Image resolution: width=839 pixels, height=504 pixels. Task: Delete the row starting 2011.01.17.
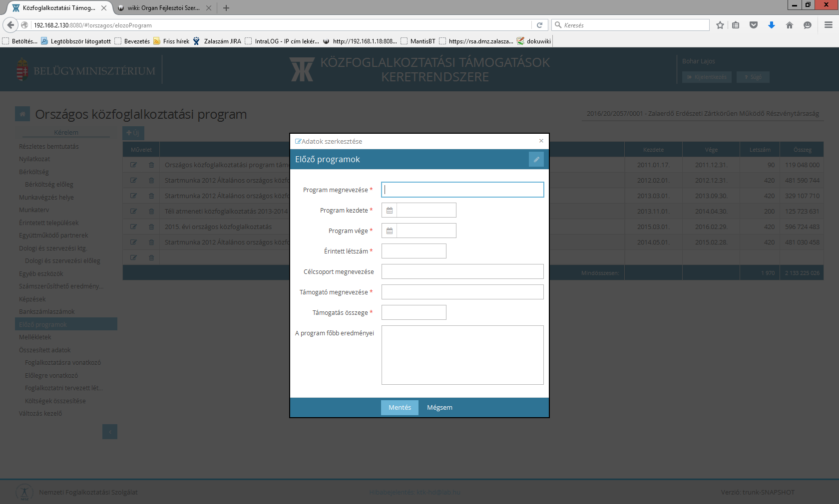pyautogui.click(x=151, y=165)
